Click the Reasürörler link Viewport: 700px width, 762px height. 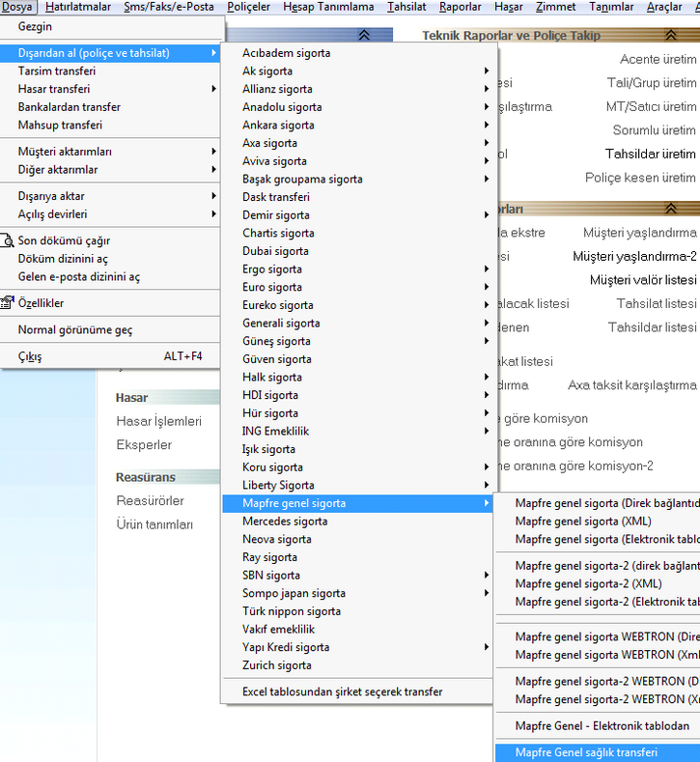click(x=150, y=501)
